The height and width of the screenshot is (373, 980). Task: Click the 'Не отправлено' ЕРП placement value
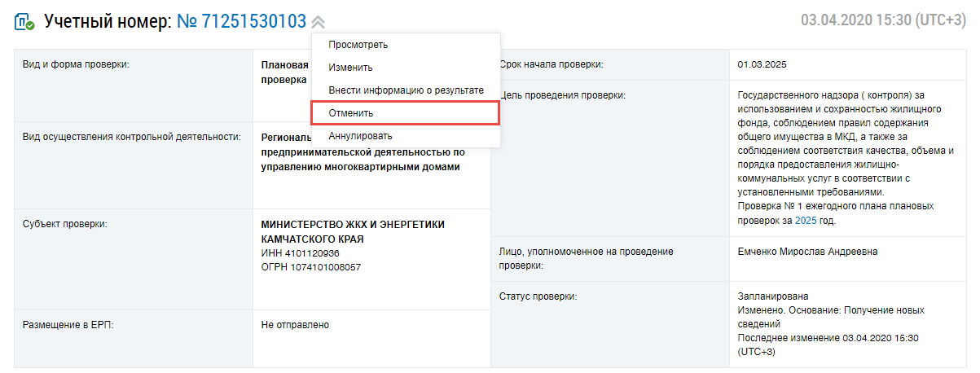295,325
